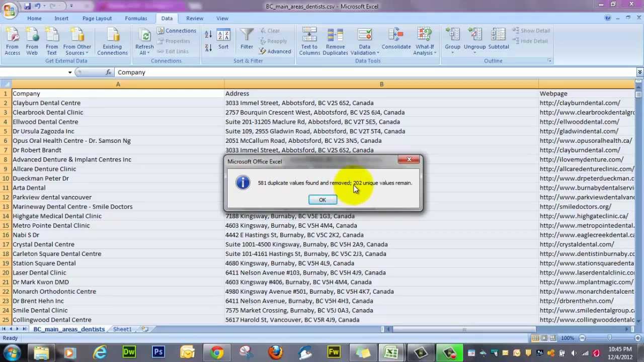644x362 pixels.
Task: Open the Name Box dropdown
Action: tap(70, 72)
